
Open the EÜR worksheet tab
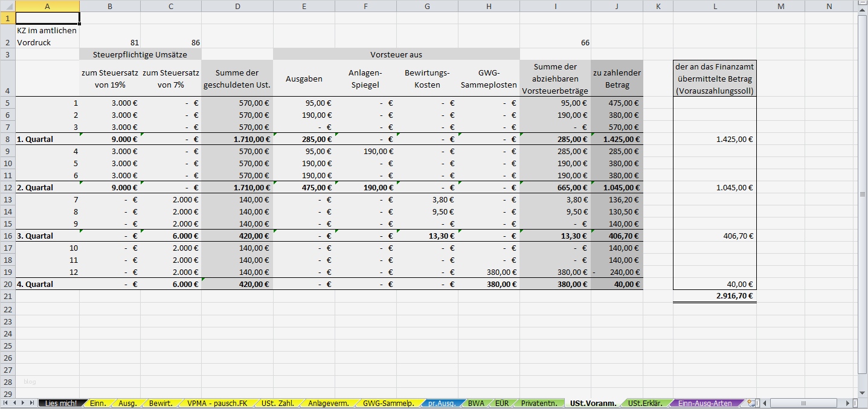coord(501,403)
